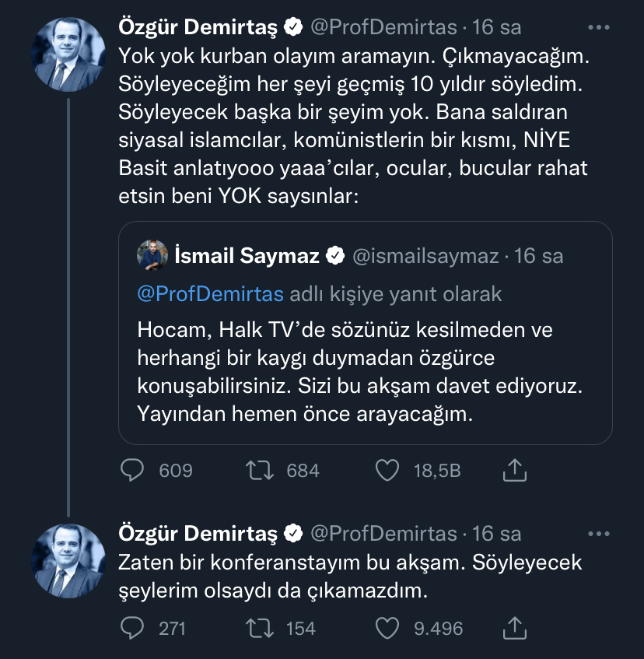
Task: Like the tweet with 18,5B likes
Action: (387, 470)
